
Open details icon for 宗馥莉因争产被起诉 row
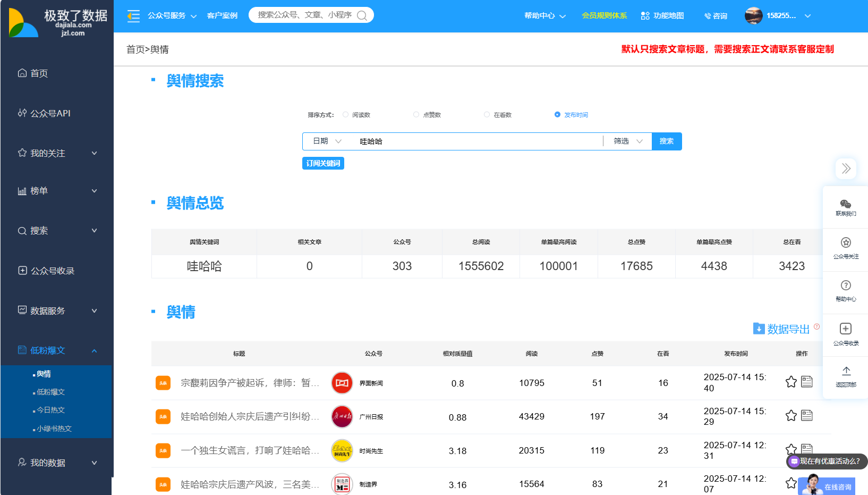point(807,382)
